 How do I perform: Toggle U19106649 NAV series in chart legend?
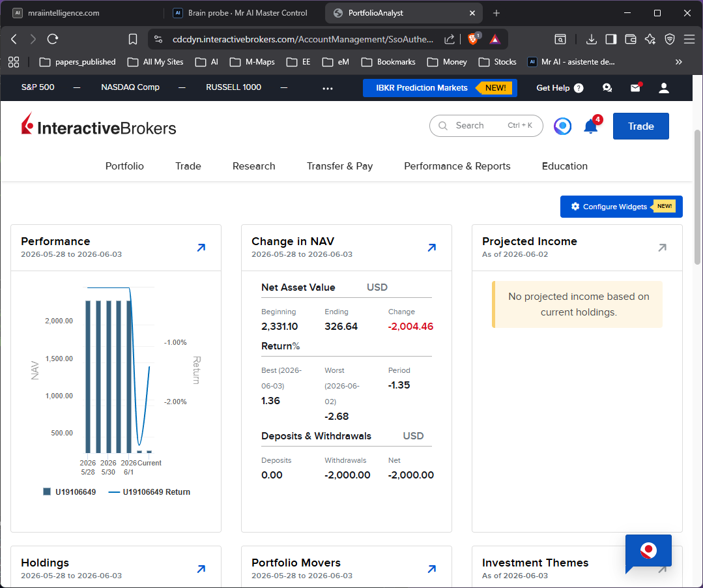(70, 492)
